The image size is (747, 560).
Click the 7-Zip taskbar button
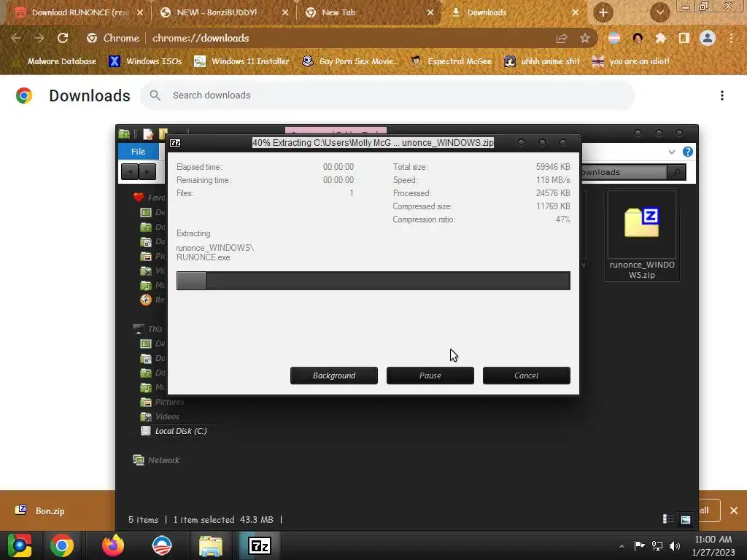pos(260,545)
